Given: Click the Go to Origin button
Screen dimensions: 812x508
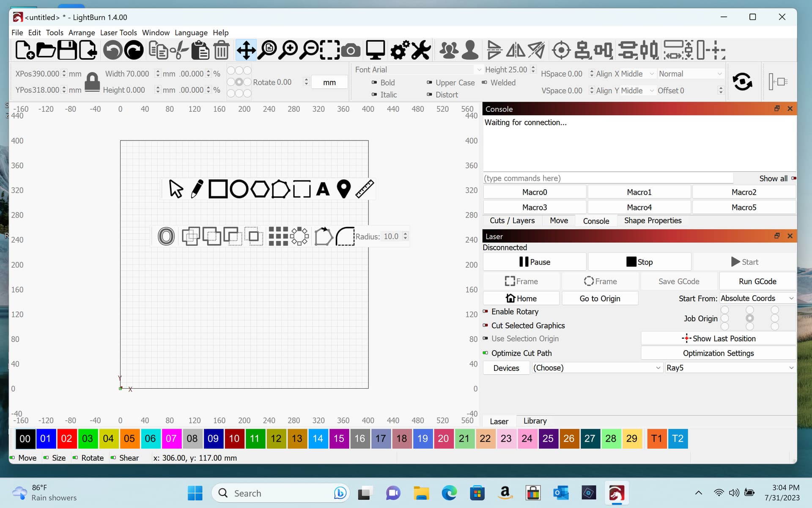Looking at the screenshot, I should [x=600, y=298].
